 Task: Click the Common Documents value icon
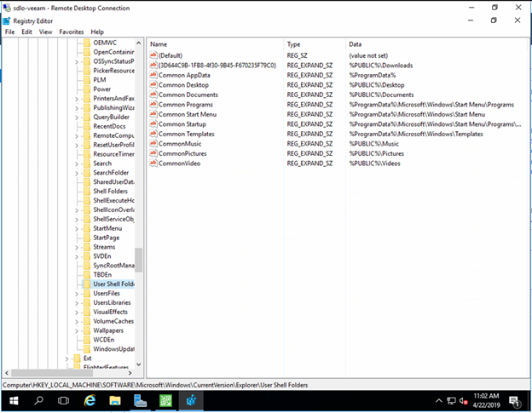coord(153,95)
